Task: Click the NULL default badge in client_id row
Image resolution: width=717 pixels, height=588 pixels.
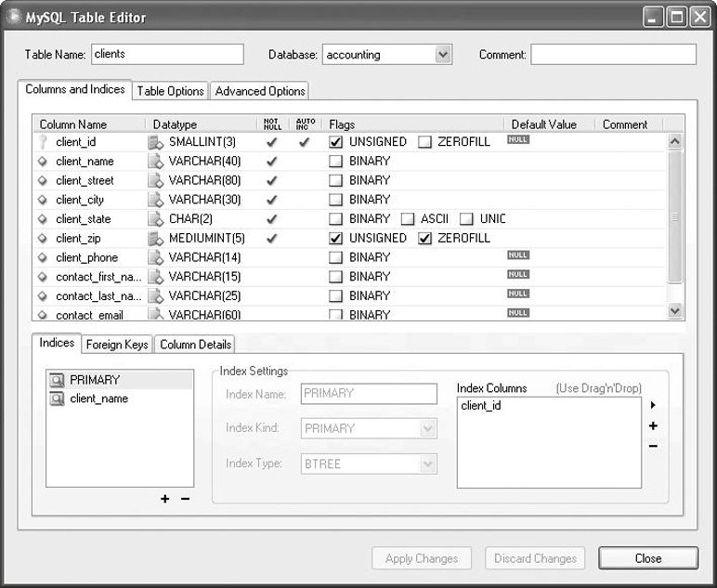Action: [x=518, y=139]
